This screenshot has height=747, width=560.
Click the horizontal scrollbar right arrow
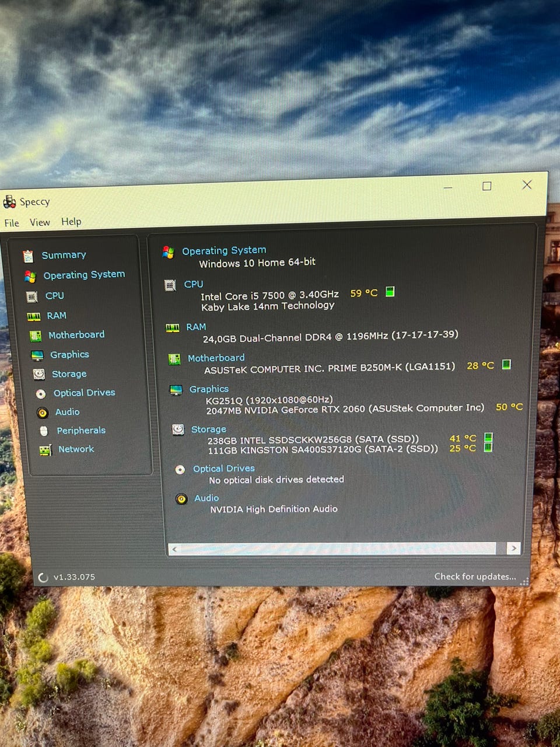click(513, 548)
